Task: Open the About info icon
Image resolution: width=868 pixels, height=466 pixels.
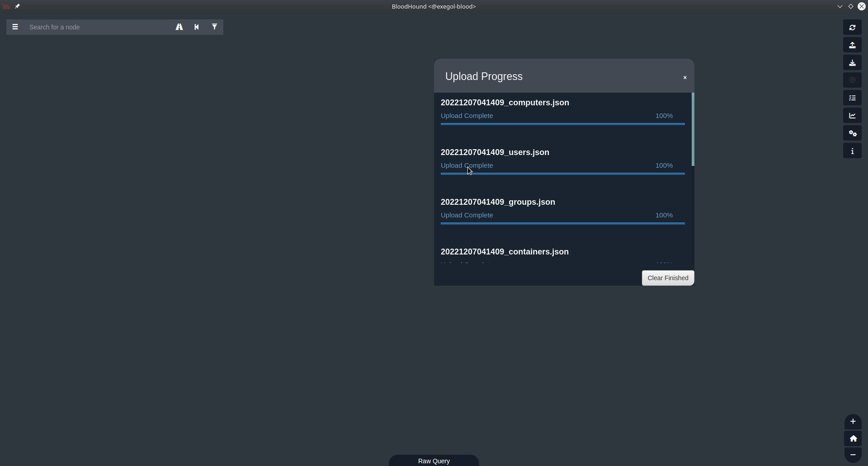Action: tap(852, 151)
